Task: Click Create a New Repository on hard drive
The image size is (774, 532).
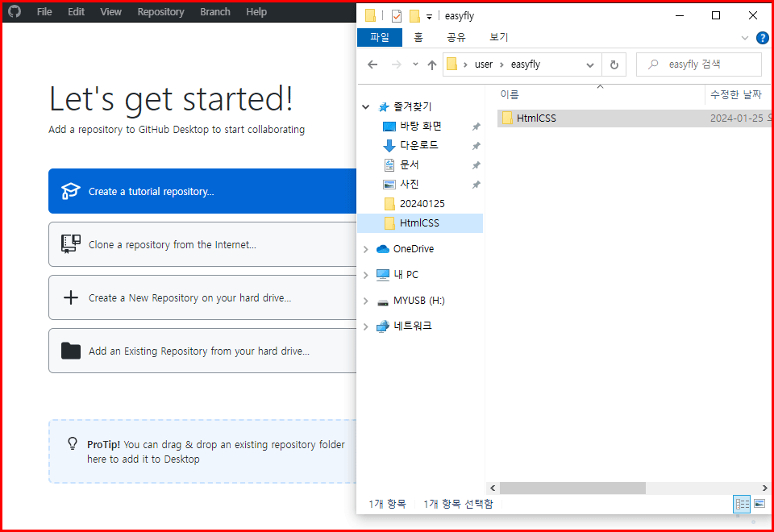Action: click(x=202, y=297)
